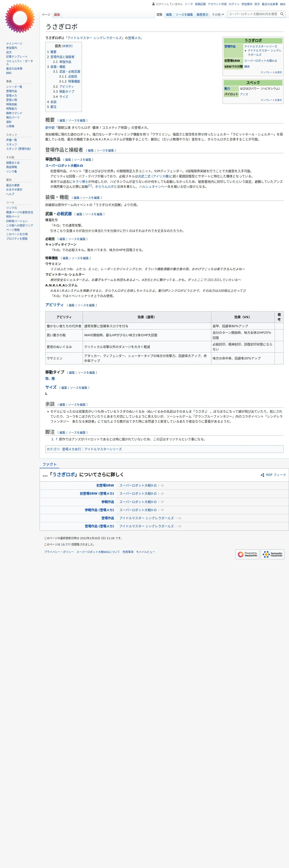
Task: Click the eye icon in the 参戦作品 row
Action: tap(163, 502)
